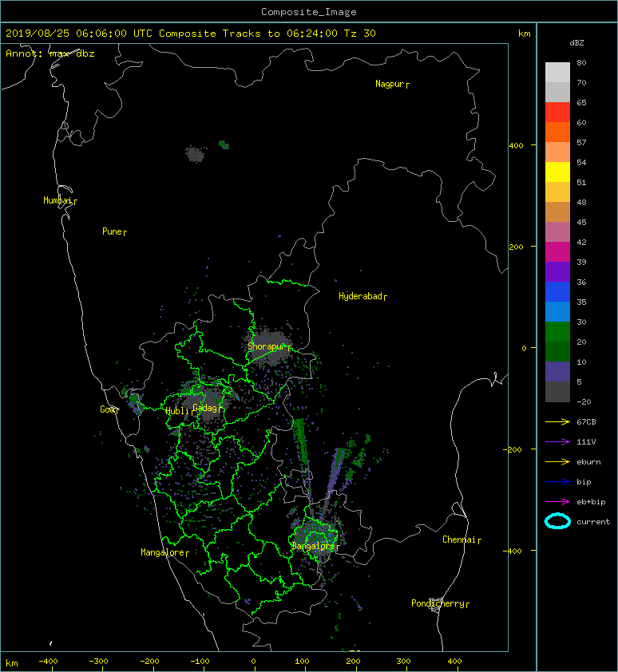Select the Gadag radar site label
This screenshot has height=672, width=618.
click(x=207, y=408)
